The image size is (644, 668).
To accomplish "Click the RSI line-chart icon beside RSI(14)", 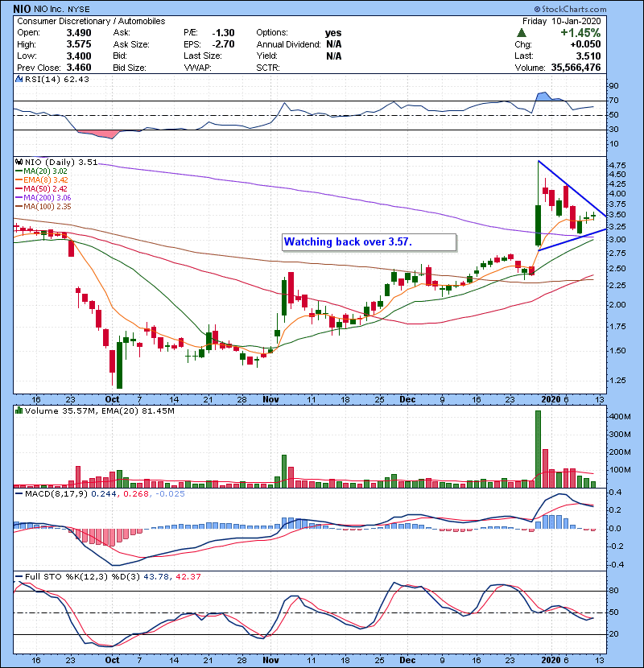I will point(19,79).
